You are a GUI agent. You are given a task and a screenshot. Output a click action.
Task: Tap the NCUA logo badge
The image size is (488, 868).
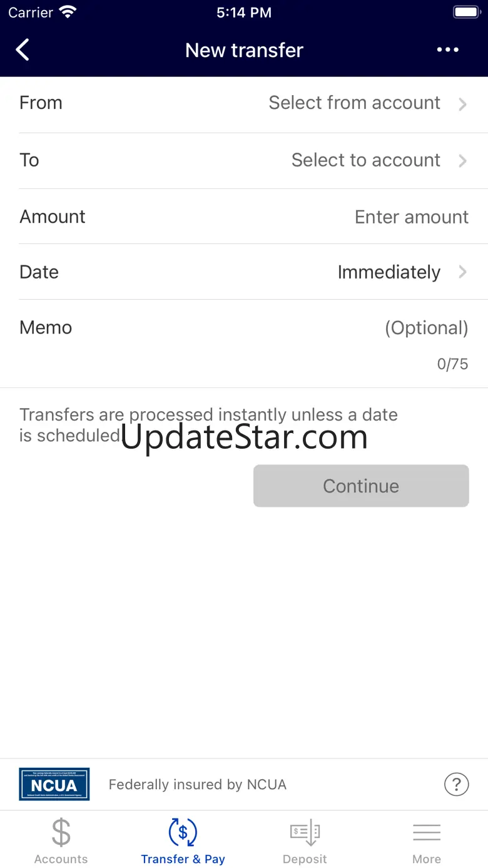point(54,784)
